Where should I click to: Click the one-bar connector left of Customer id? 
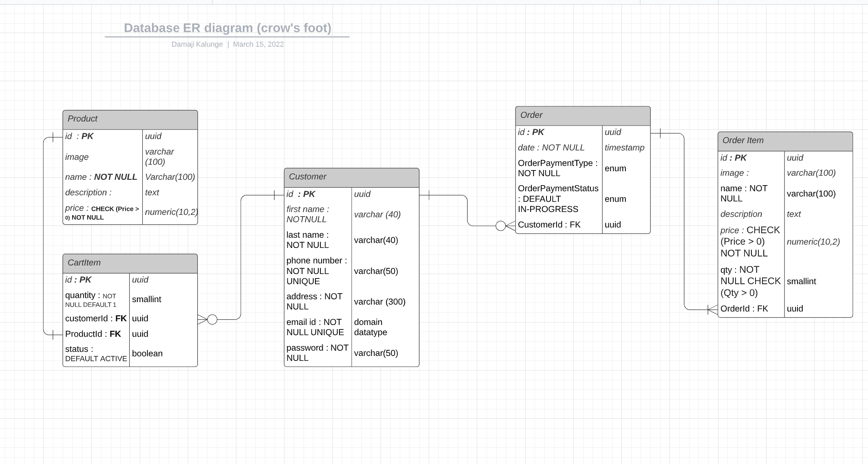[275, 195]
